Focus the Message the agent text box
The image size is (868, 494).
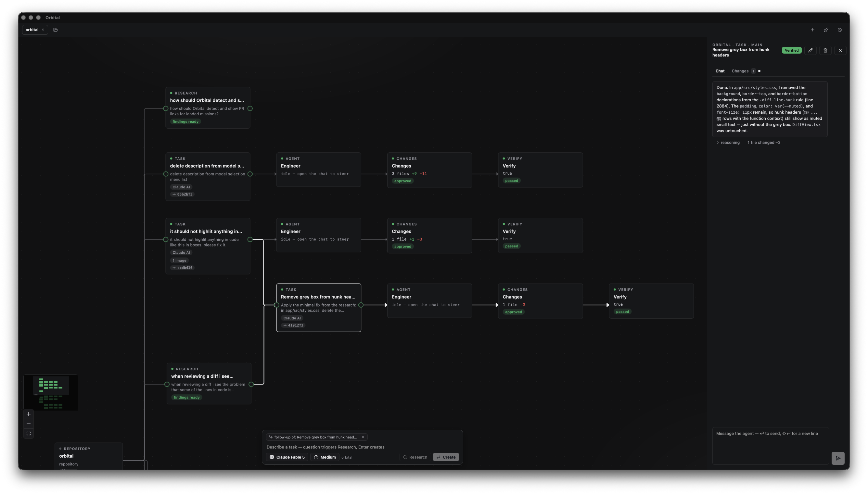[770, 446]
